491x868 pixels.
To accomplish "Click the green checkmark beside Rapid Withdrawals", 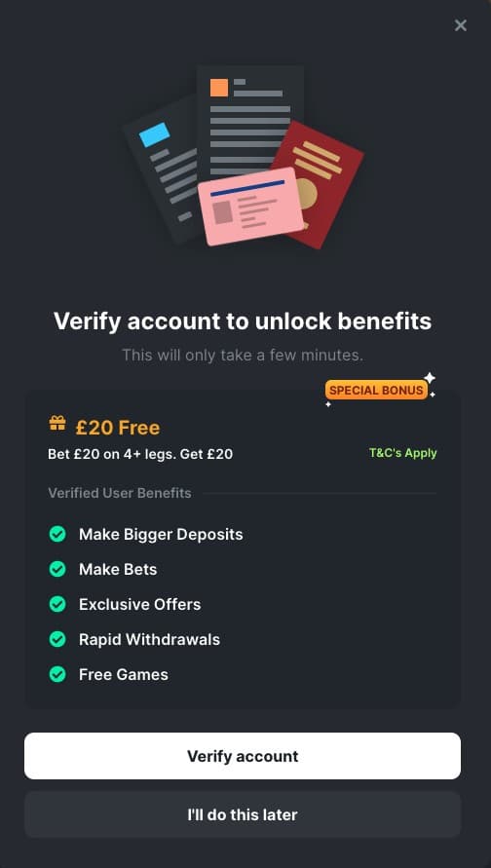I will point(57,639).
